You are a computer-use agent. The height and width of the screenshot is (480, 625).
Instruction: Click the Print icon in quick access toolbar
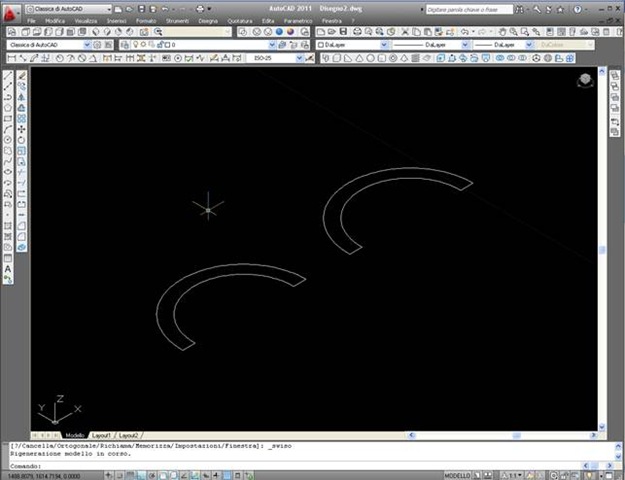[200, 9]
